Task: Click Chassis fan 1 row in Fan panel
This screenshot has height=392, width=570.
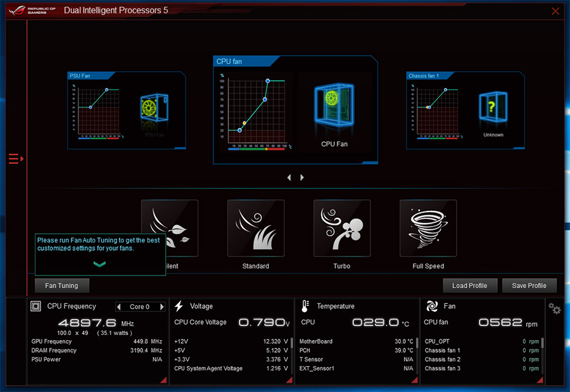Action: pos(482,351)
